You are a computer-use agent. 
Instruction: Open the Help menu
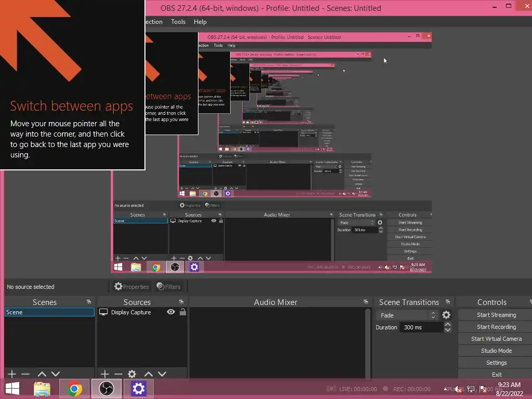200,22
